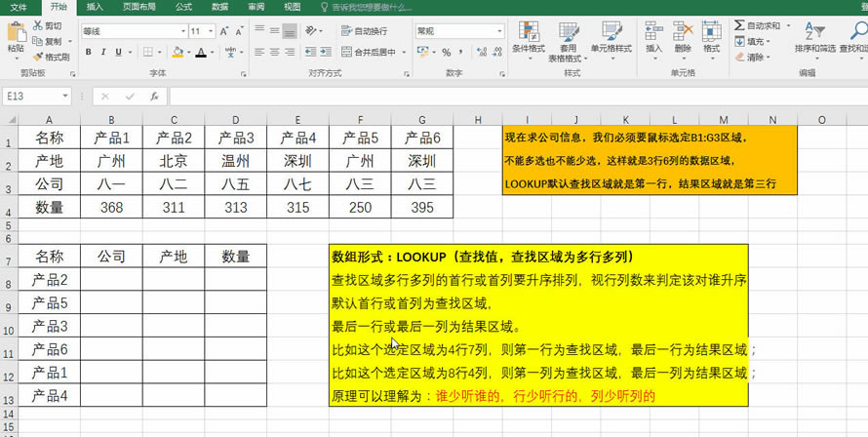The width and height of the screenshot is (868, 437).
Task: Expand the Merge & Center (合并后居中) dropdown arrow
Action: (404, 52)
